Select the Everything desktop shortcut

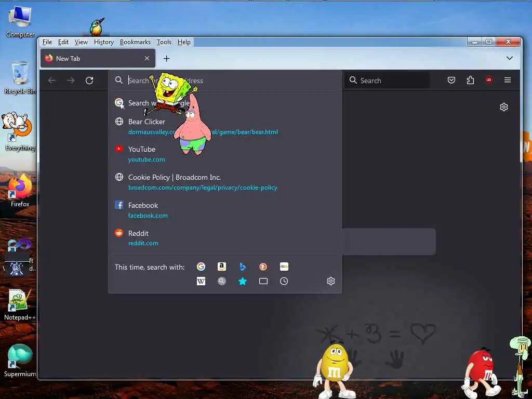20,131
